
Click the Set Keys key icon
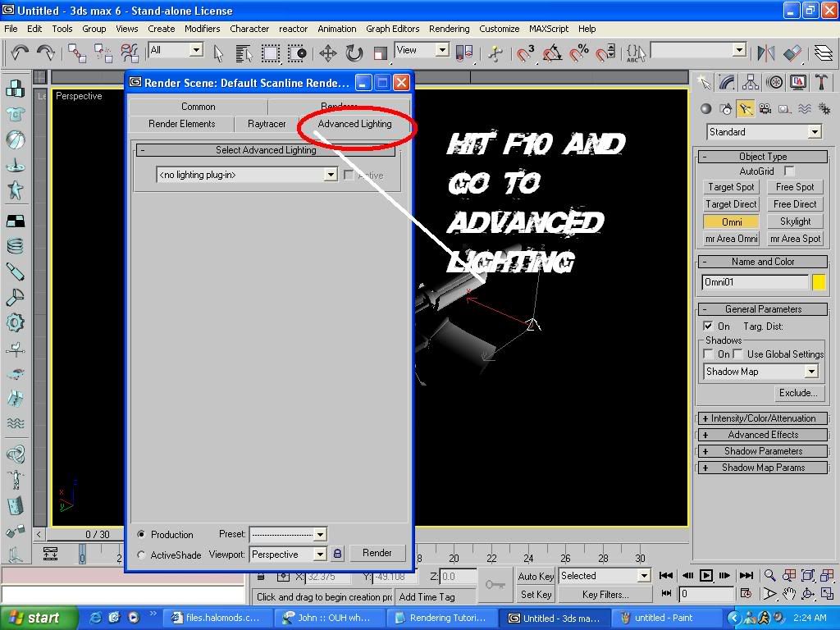click(x=495, y=584)
